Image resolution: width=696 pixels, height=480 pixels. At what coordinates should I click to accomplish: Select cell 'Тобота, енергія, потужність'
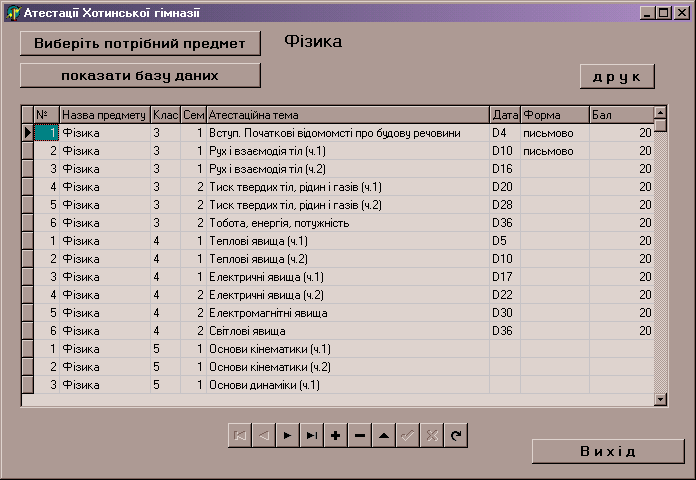(x=348, y=223)
